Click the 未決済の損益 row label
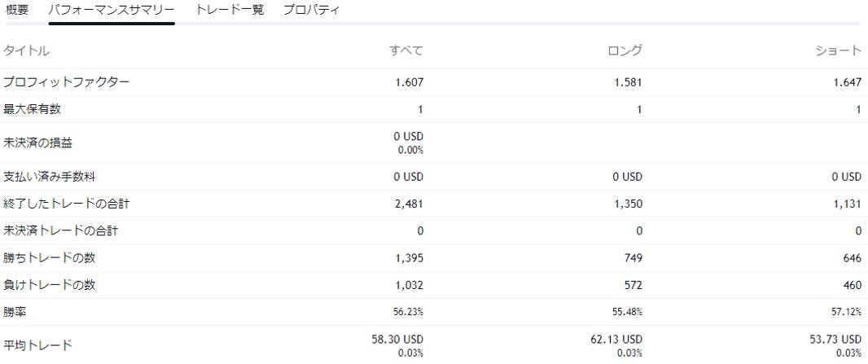 coord(37,143)
